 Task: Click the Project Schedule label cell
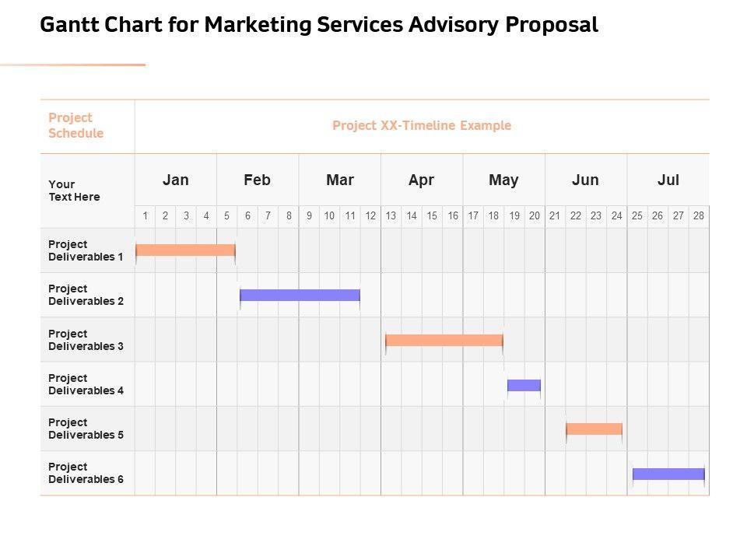75,125
